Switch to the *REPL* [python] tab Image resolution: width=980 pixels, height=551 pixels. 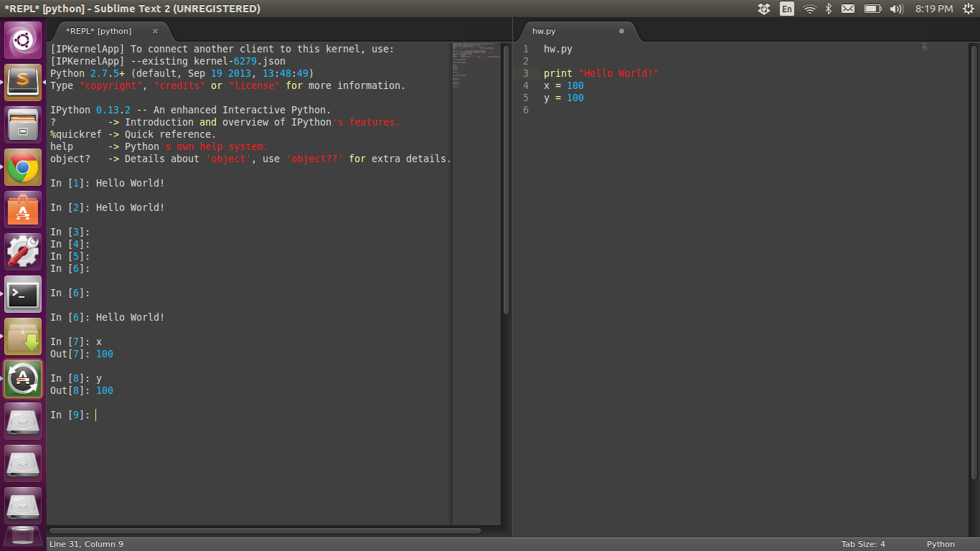[99, 31]
